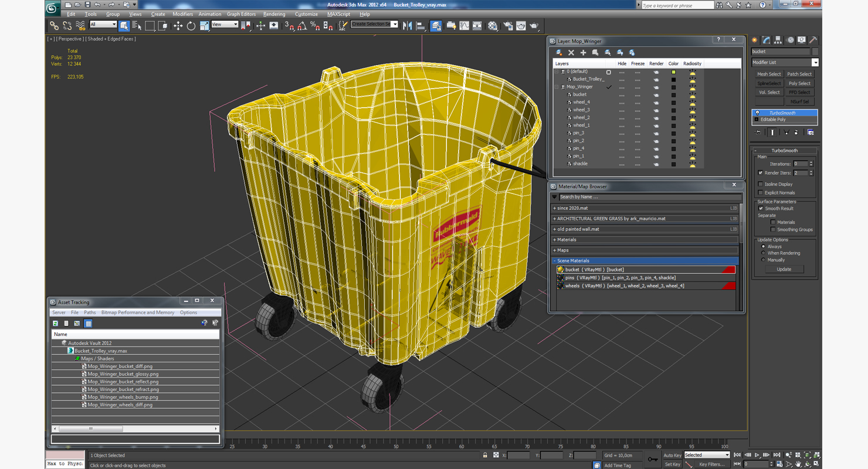
Task: Open the Curve Editor icon
Action: (x=464, y=26)
